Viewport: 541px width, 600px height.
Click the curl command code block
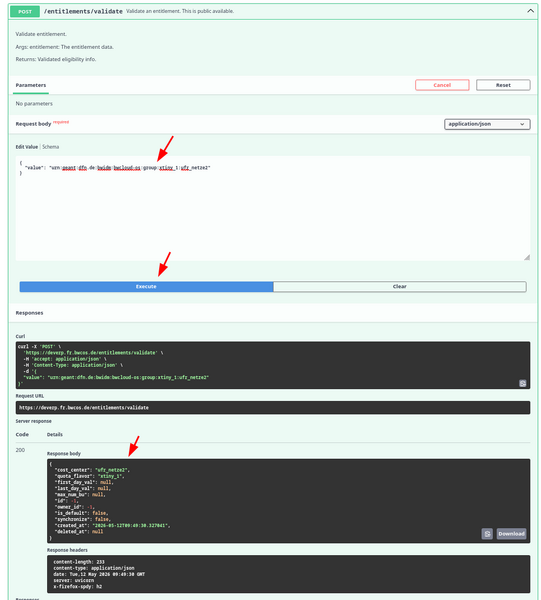pyautogui.click(x=273, y=365)
